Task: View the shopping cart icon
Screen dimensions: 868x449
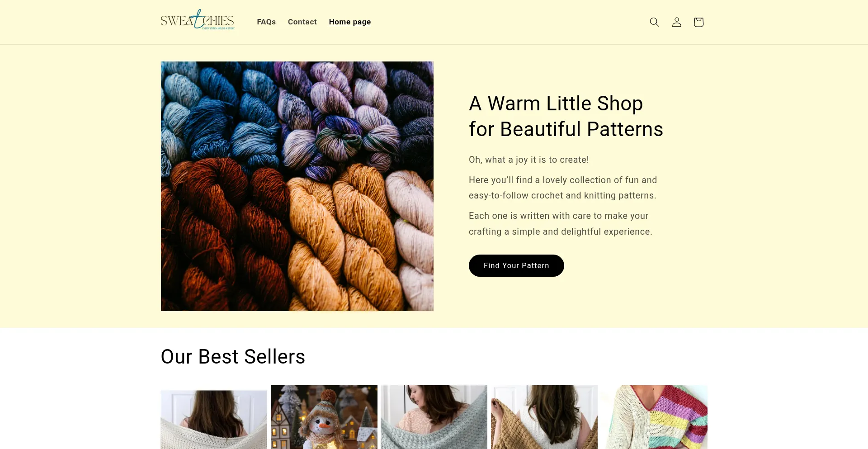Action: click(x=698, y=22)
